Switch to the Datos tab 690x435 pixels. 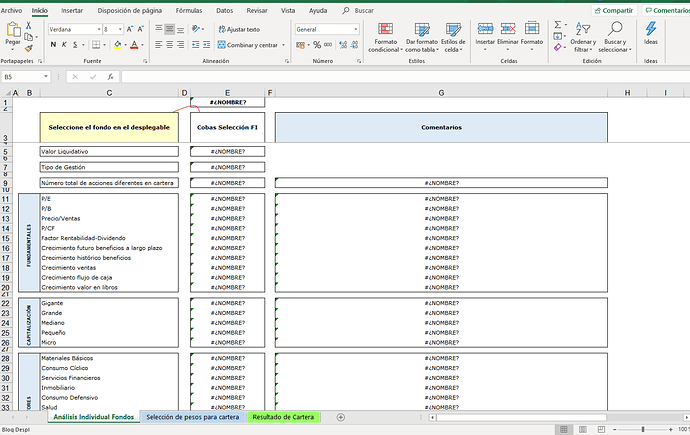pyautogui.click(x=224, y=11)
